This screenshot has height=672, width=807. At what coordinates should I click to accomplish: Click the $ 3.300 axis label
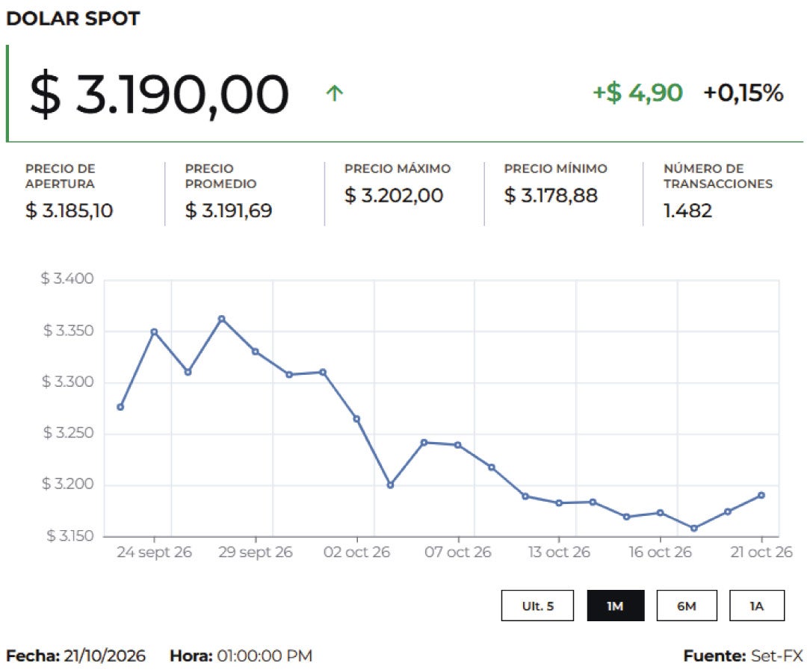pyautogui.click(x=67, y=382)
